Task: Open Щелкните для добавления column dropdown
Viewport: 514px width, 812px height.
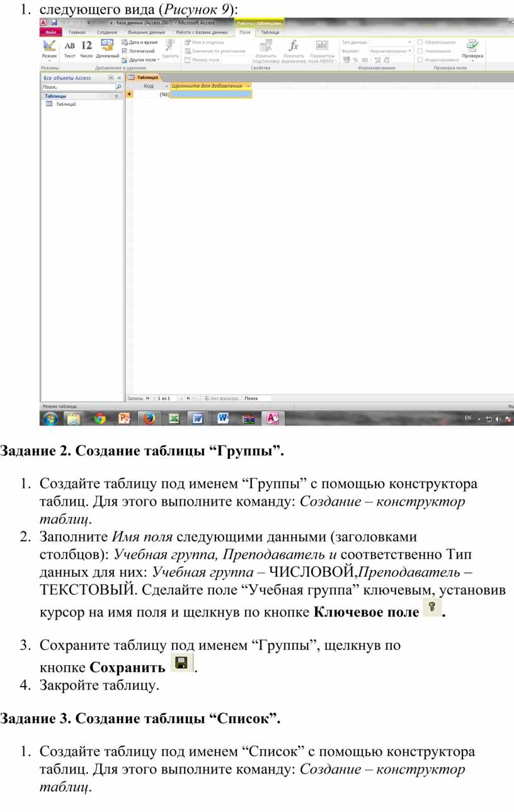Action: [x=248, y=86]
